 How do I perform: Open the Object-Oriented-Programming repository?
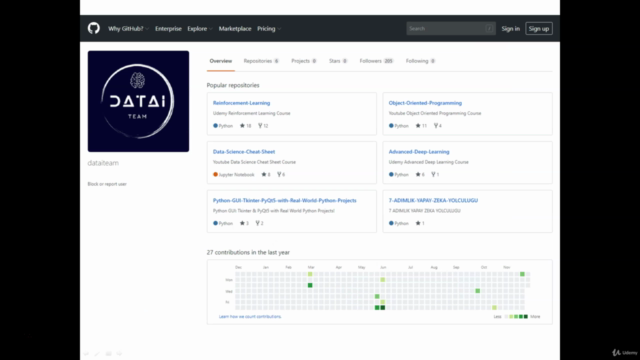[x=425, y=103]
